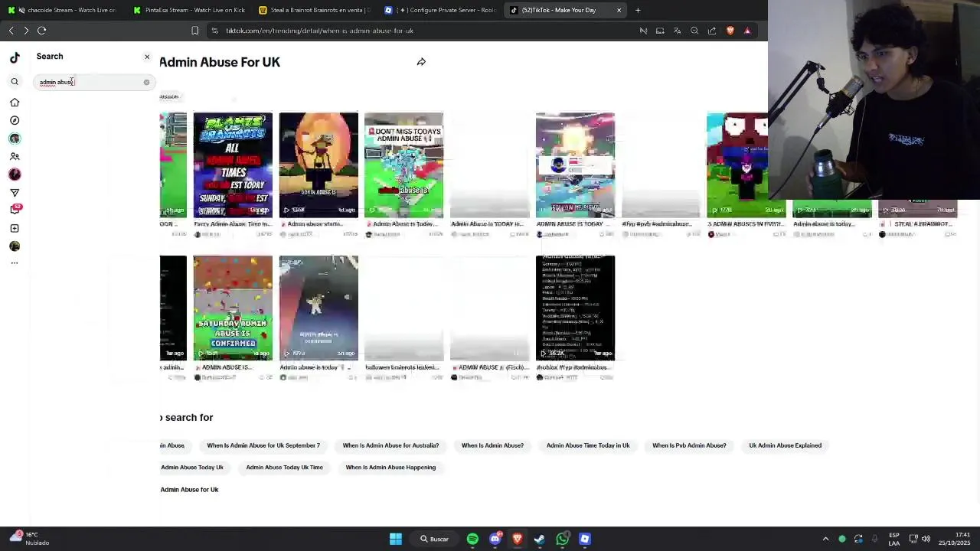Open the Messages paper plane icon
The height and width of the screenshot is (551, 980).
(x=15, y=193)
